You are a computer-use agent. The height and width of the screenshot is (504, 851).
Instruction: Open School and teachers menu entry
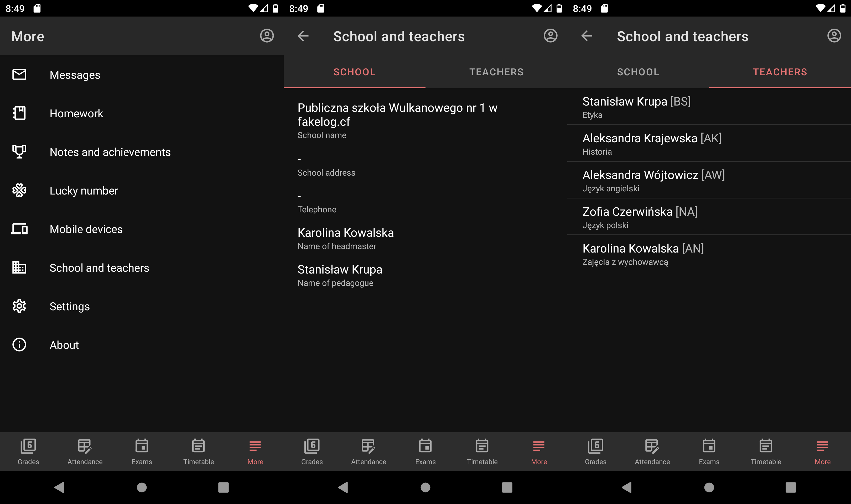click(x=99, y=268)
